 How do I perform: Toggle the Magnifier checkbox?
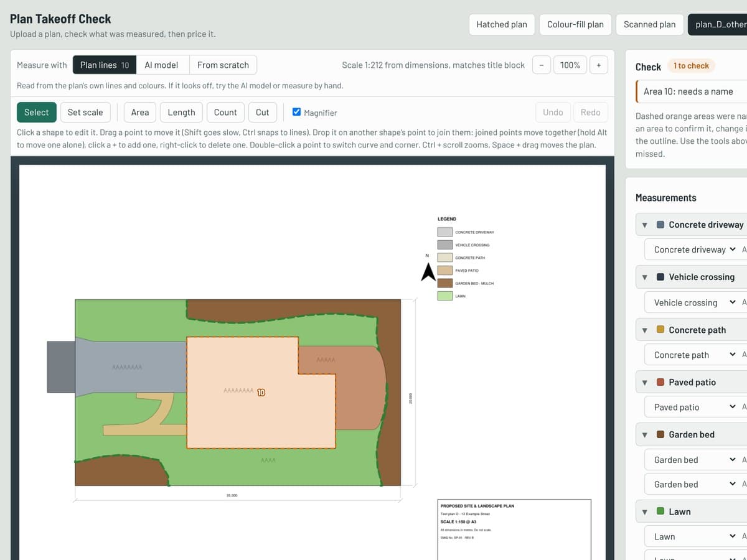click(x=296, y=112)
